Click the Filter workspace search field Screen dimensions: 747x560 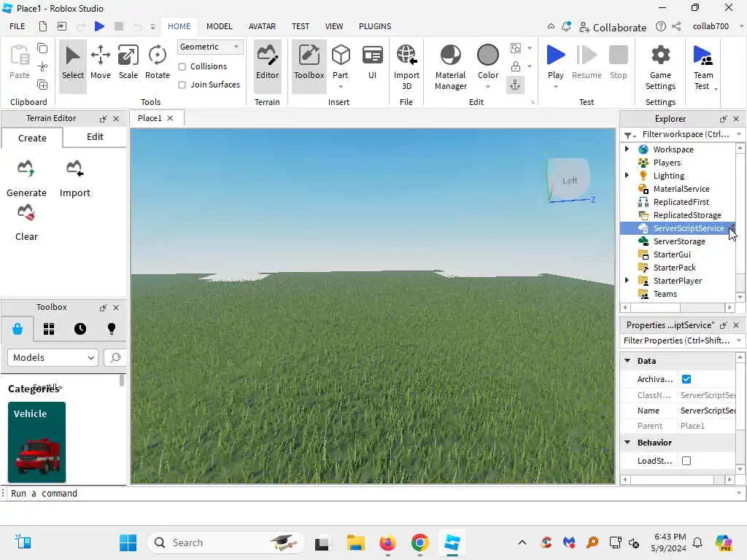(x=685, y=134)
